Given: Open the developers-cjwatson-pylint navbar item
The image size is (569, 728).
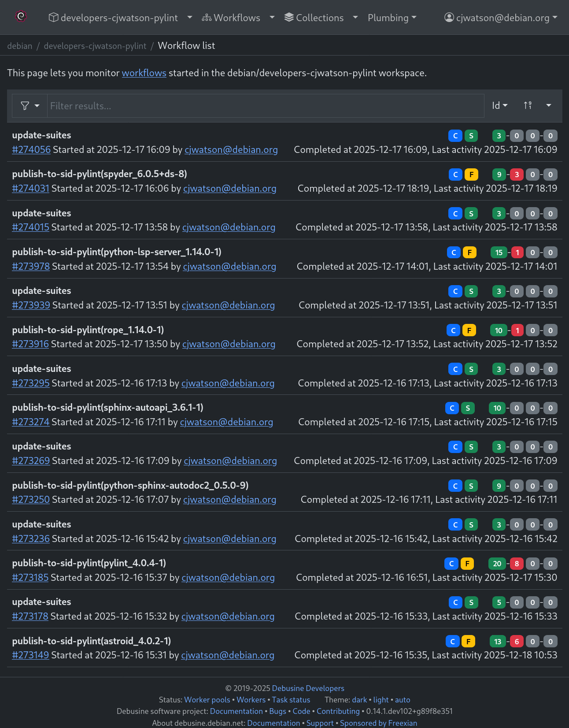Looking at the screenshot, I should [113, 18].
